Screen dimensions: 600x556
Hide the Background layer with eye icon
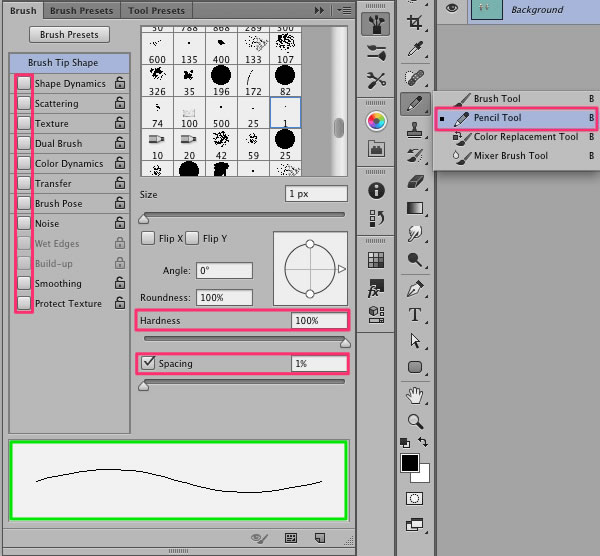pyautogui.click(x=452, y=8)
